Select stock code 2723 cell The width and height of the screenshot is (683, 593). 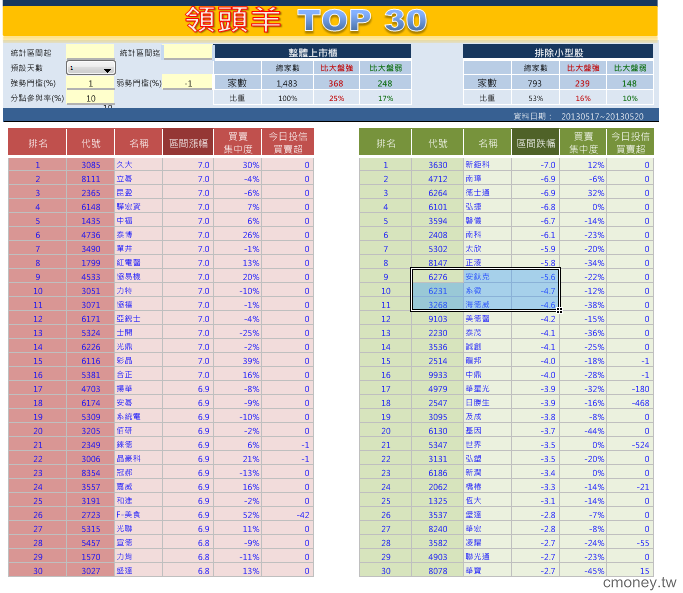(91, 515)
